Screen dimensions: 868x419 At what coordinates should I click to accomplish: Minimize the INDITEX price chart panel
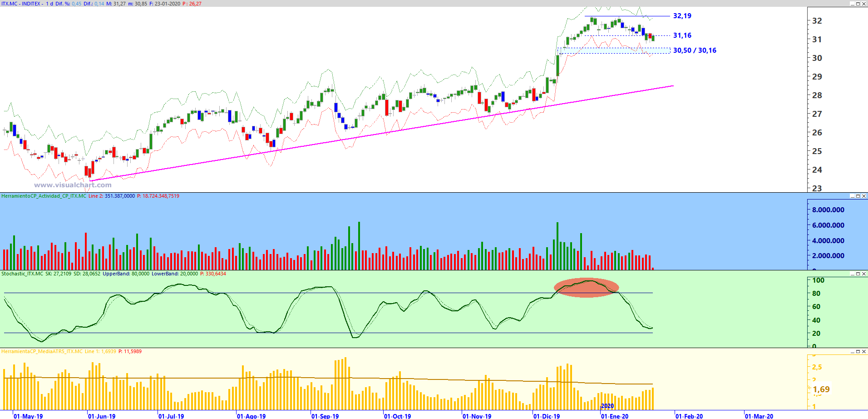click(x=852, y=4)
